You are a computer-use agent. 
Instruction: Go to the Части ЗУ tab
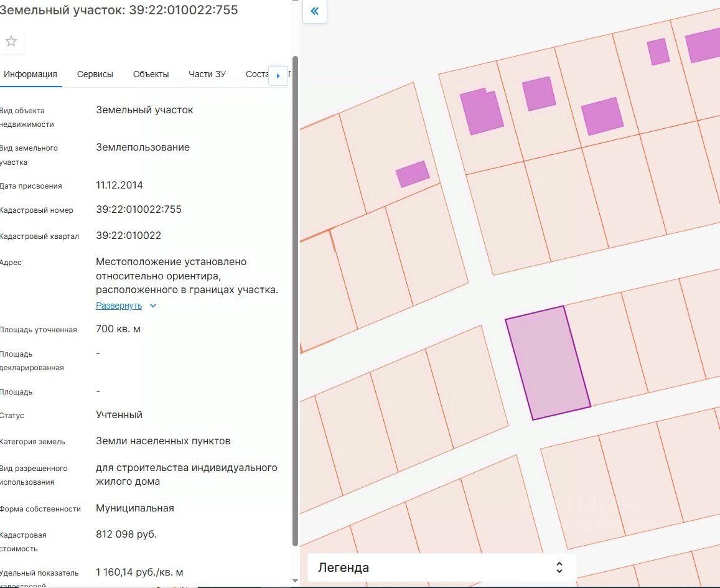207,74
